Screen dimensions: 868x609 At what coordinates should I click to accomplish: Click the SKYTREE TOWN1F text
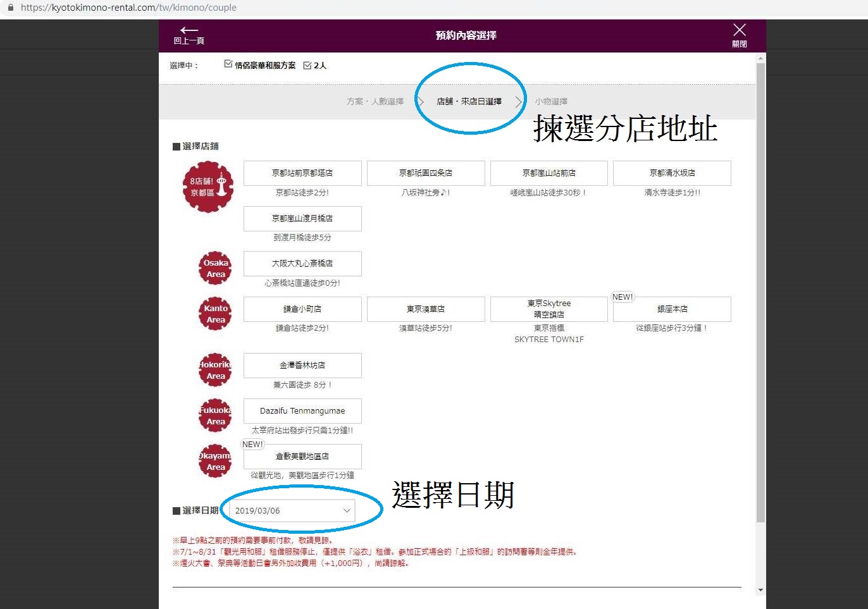549,340
